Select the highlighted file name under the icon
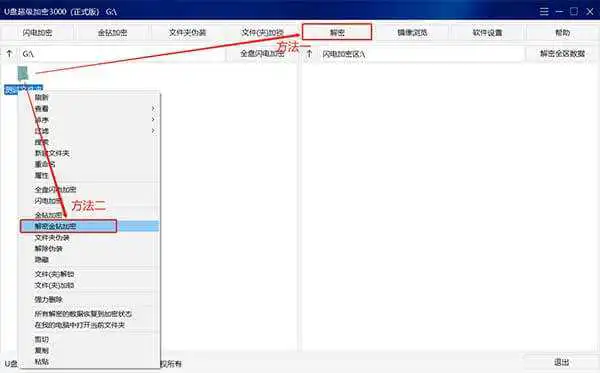The image size is (600, 373). pos(23,89)
